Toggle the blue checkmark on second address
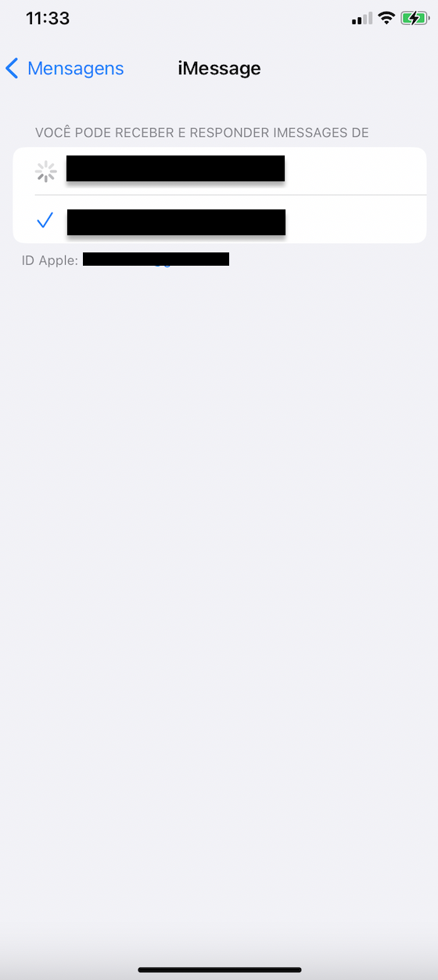The height and width of the screenshot is (980, 438). coord(45,221)
